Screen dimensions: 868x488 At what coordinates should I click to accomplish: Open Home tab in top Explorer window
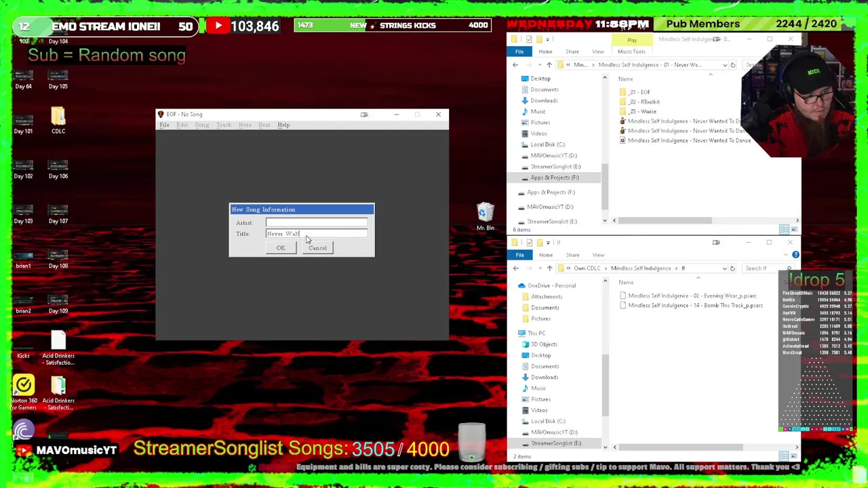(545, 52)
